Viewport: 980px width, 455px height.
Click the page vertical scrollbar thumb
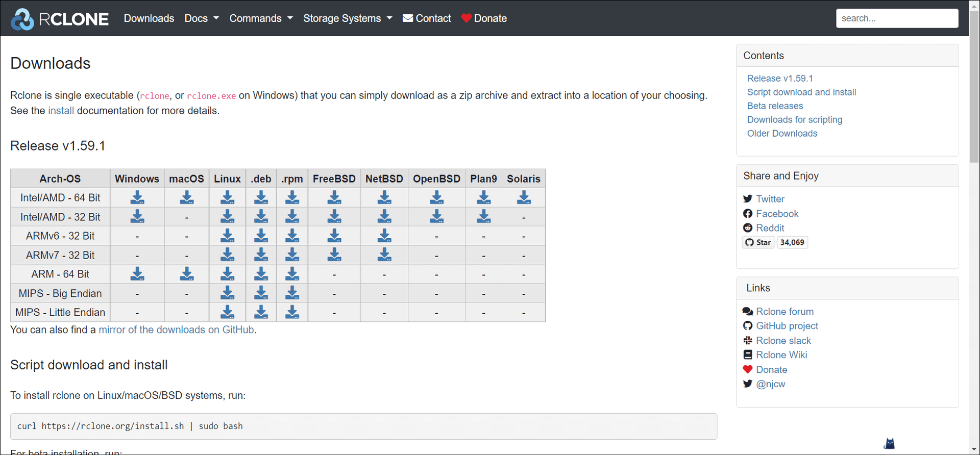point(974,87)
